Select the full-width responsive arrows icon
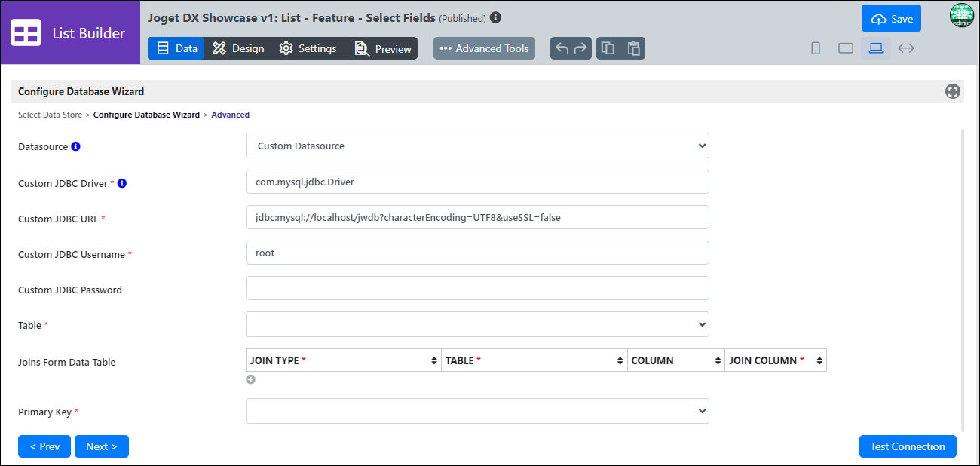The width and height of the screenshot is (980, 466). [x=906, y=48]
